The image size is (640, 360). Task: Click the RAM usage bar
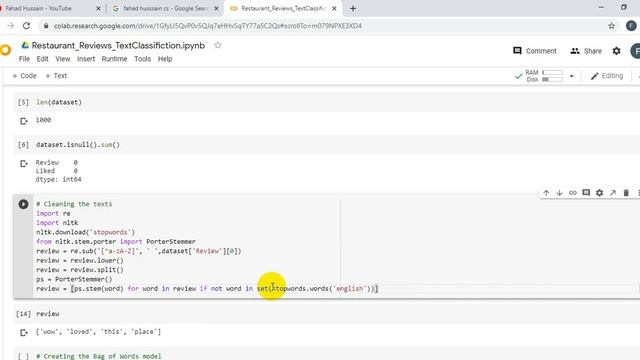pos(552,72)
